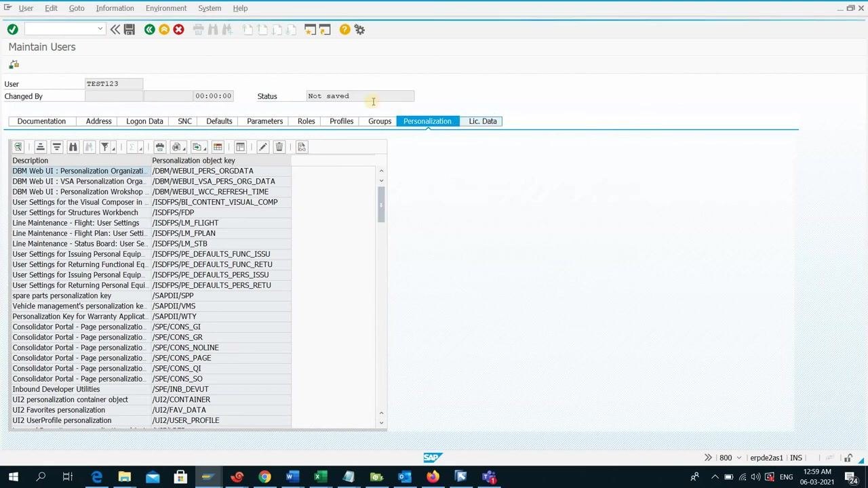Viewport: 868px width, 488px height.
Task: Switch to the Roles tab
Action: coord(306,121)
